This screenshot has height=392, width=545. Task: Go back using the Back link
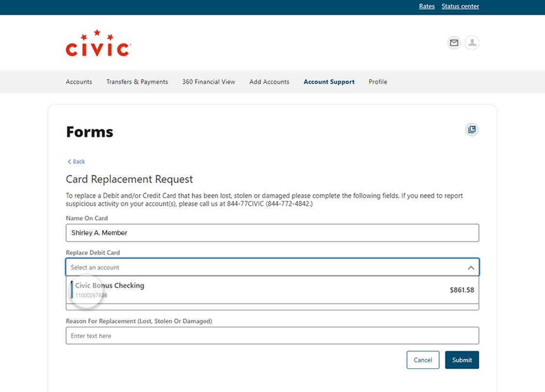[x=76, y=161]
